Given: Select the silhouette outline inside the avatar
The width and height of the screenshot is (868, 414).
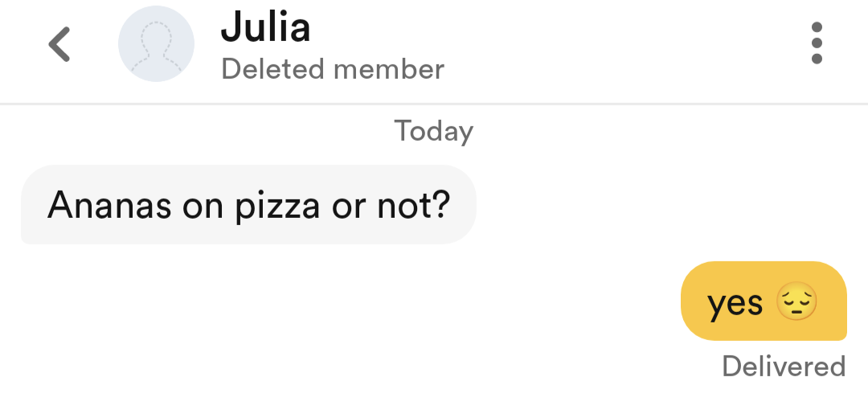Looking at the screenshot, I should 156,47.
